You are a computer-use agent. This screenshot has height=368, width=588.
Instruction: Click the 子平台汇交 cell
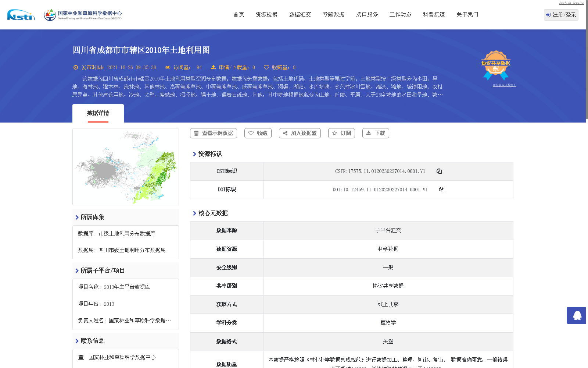pyautogui.click(x=388, y=230)
